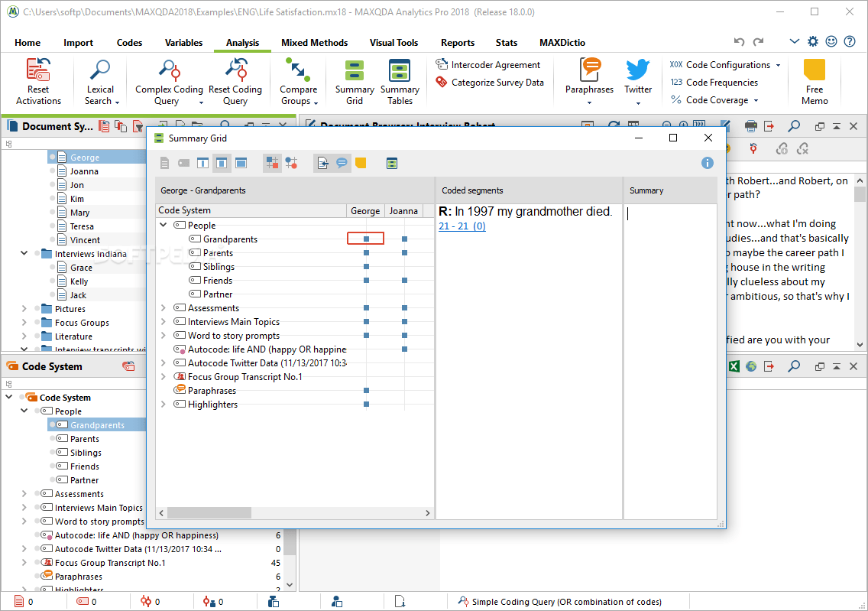The height and width of the screenshot is (611, 868).
Task: Toggle comment display in grid toolbar
Action: click(x=342, y=163)
